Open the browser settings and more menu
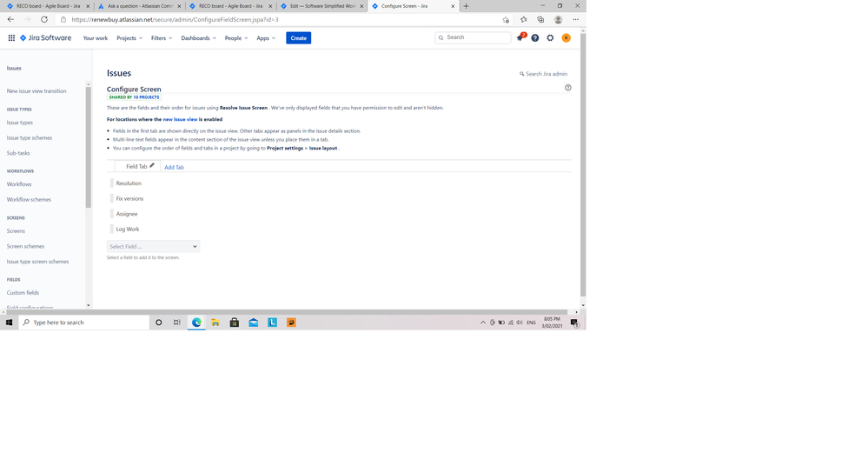Viewport: 868px width, 459px height. [x=576, y=19]
